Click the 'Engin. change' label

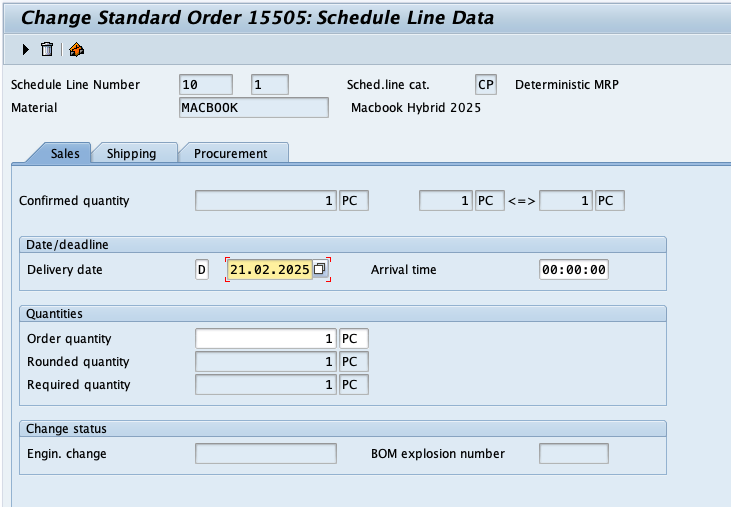coord(67,454)
